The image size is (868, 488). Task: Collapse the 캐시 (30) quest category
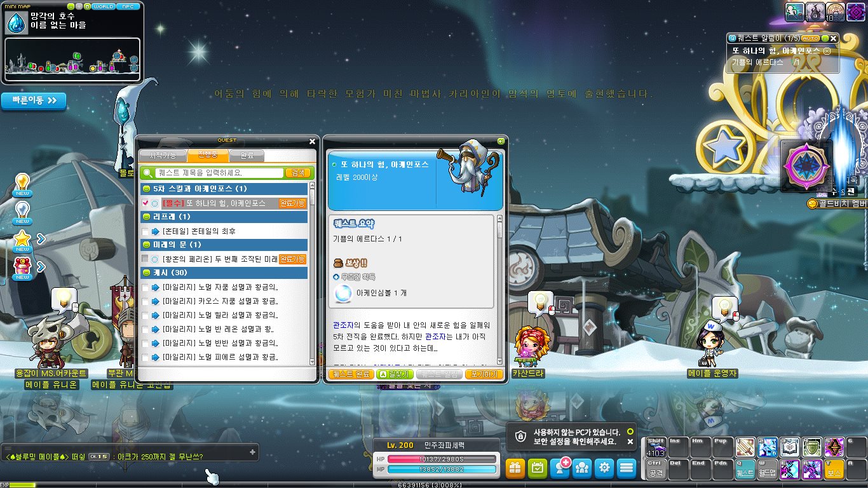(x=146, y=273)
